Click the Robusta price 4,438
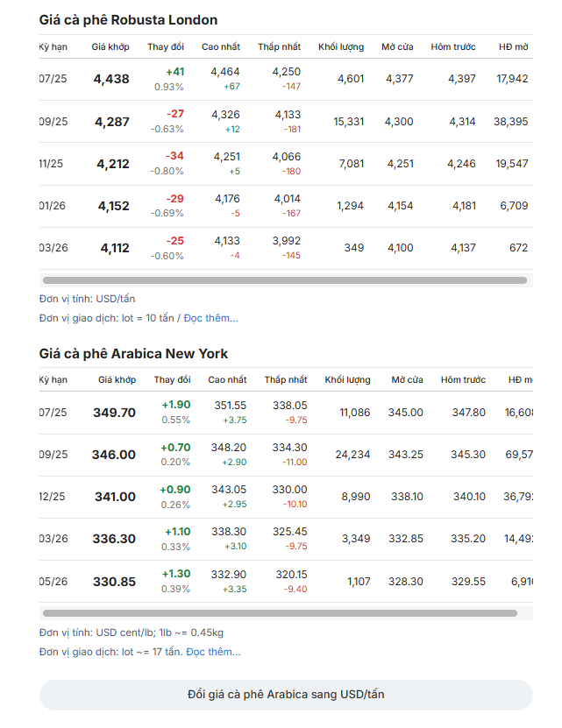Viewport: 562px width, 728px height. [111, 79]
